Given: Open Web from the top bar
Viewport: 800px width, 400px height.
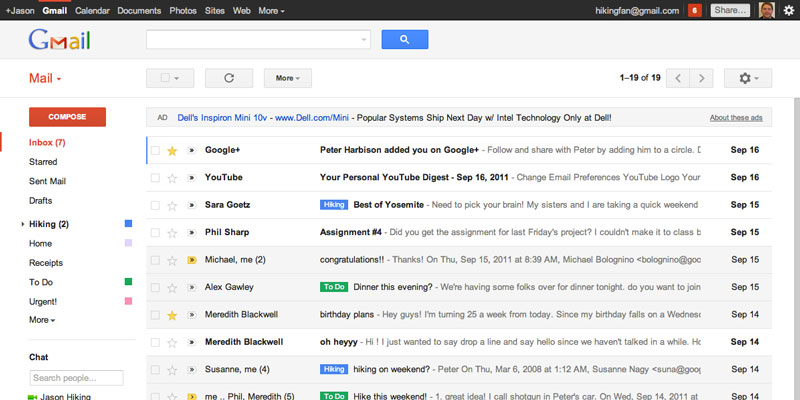Looking at the screenshot, I should pos(241,11).
